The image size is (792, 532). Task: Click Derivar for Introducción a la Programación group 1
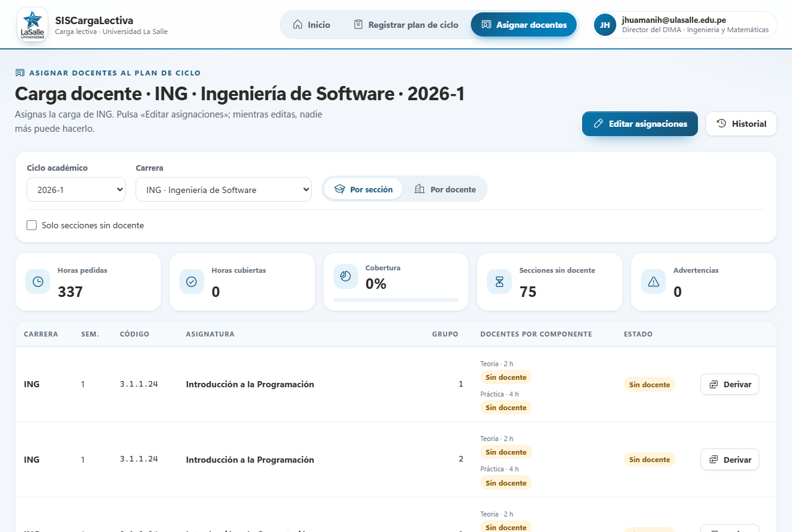(730, 384)
